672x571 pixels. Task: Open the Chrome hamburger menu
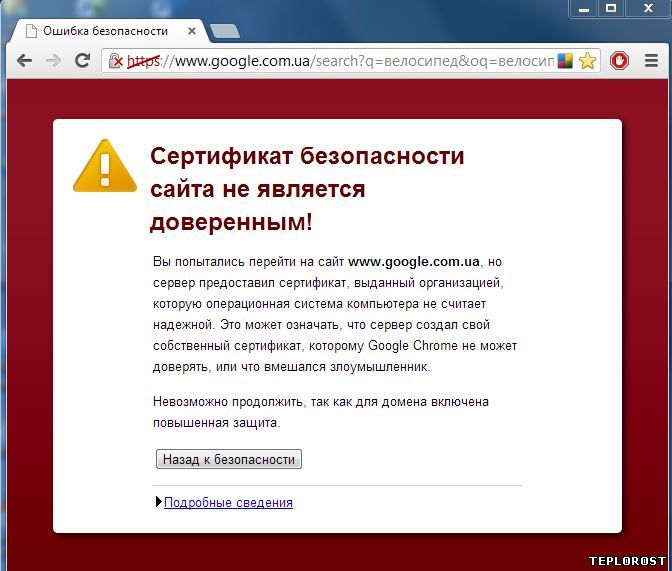pos(651,61)
